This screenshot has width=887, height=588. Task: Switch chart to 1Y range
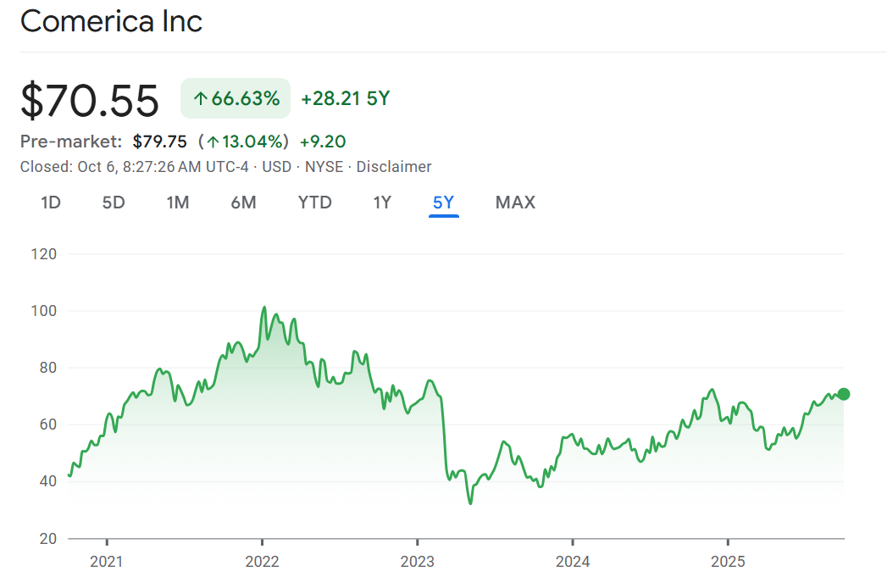[x=382, y=202]
